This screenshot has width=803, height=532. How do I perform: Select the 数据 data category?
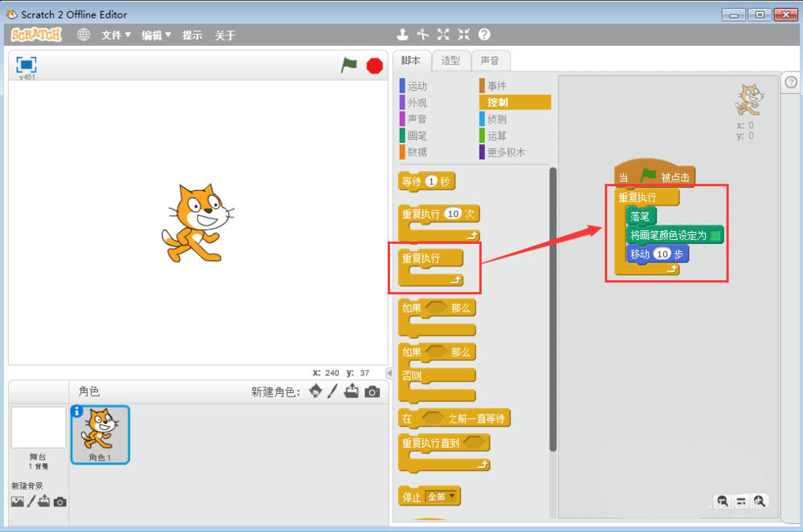pos(414,152)
